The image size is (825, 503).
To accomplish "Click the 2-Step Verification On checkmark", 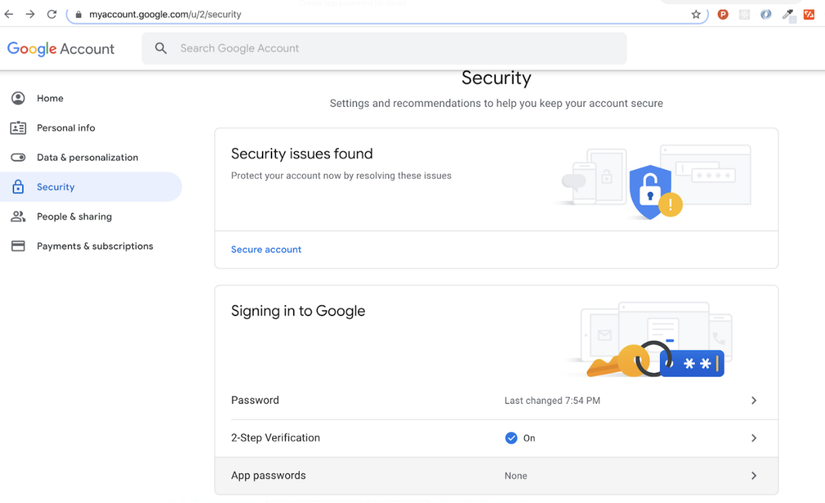I will coord(511,438).
